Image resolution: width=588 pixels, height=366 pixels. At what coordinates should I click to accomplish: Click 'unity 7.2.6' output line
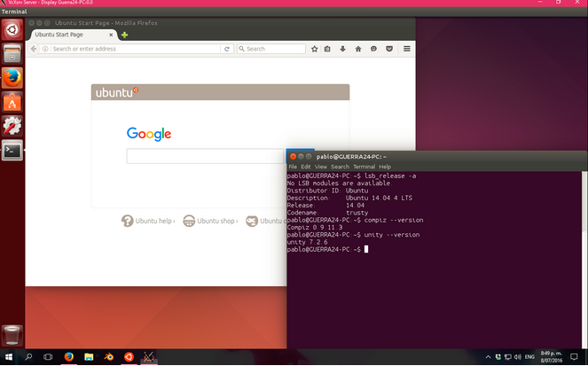click(307, 242)
